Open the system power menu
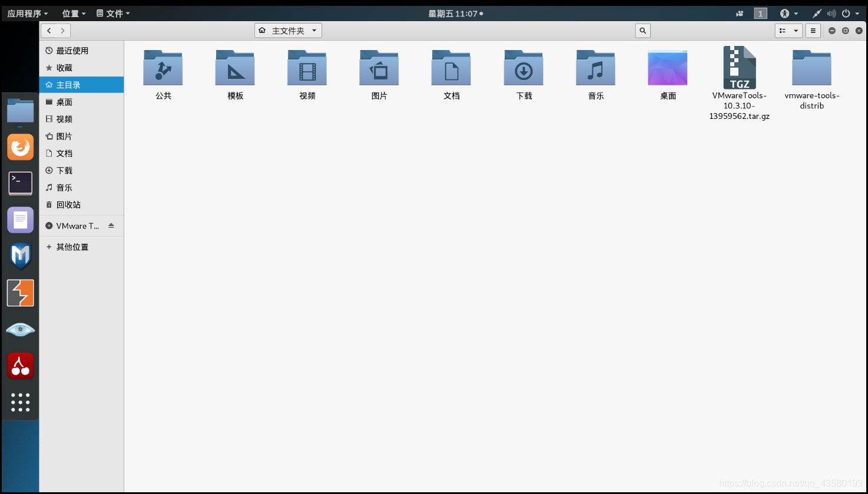868x494 pixels. pyautogui.click(x=850, y=14)
